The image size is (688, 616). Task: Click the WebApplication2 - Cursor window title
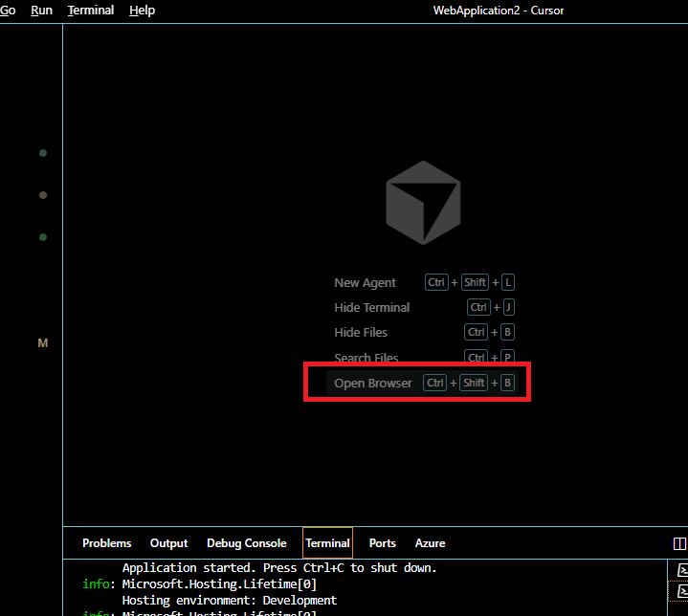pyautogui.click(x=499, y=11)
